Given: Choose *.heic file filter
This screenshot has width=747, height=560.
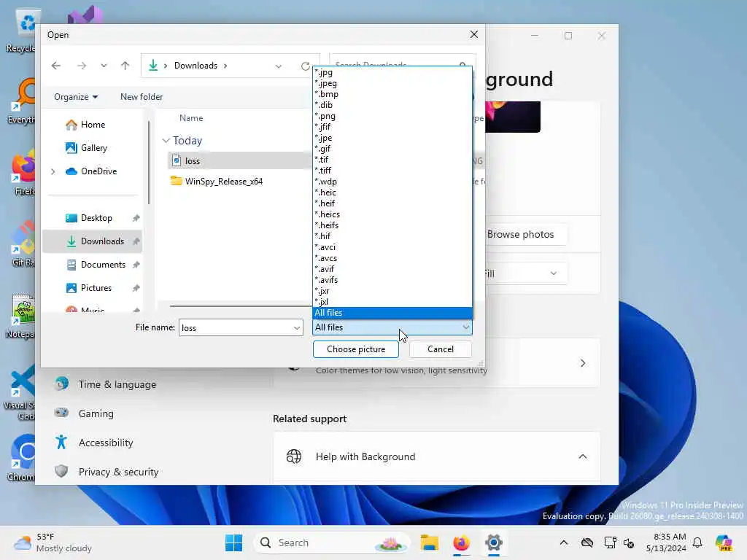Looking at the screenshot, I should pyautogui.click(x=392, y=192).
